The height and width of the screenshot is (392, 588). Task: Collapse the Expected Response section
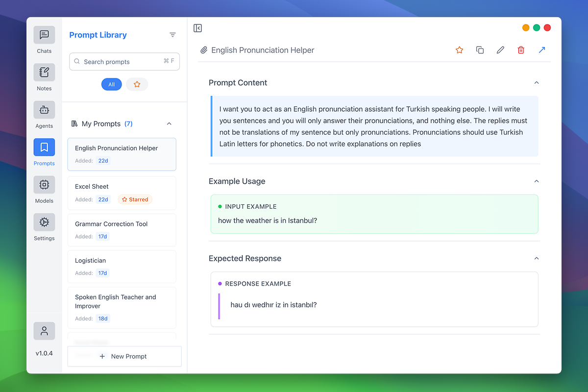coord(537,258)
